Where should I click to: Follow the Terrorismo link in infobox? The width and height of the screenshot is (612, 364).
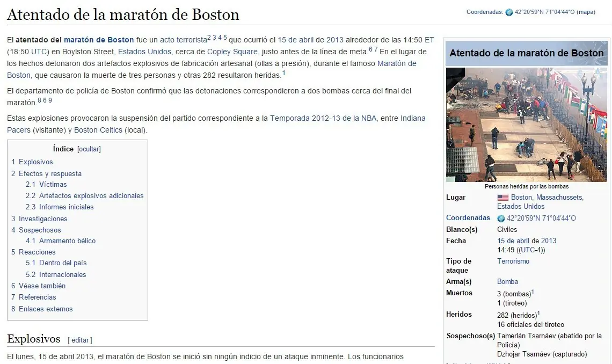pyautogui.click(x=513, y=261)
